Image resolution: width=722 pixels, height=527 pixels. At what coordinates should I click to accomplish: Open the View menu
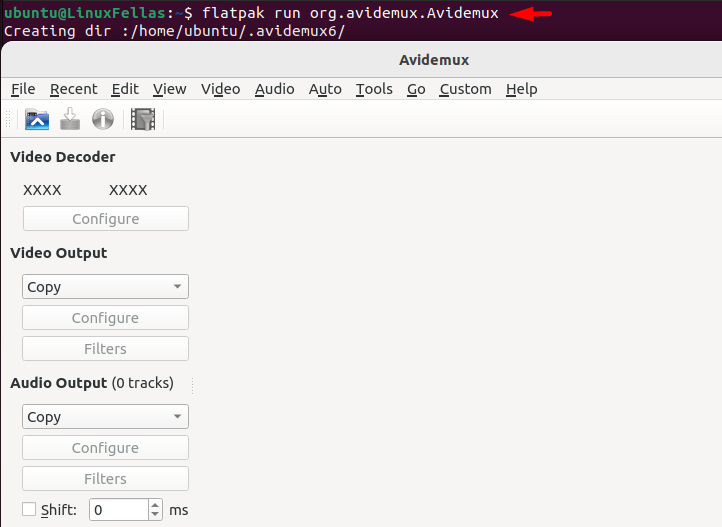[169, 89]
